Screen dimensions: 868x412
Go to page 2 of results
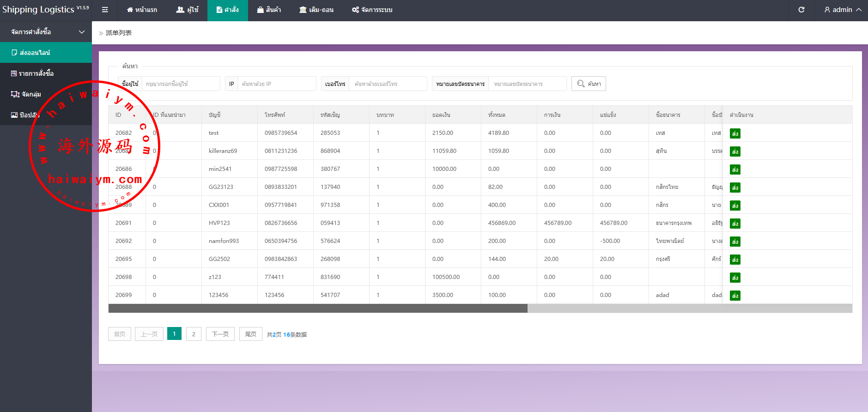[194, 334]
